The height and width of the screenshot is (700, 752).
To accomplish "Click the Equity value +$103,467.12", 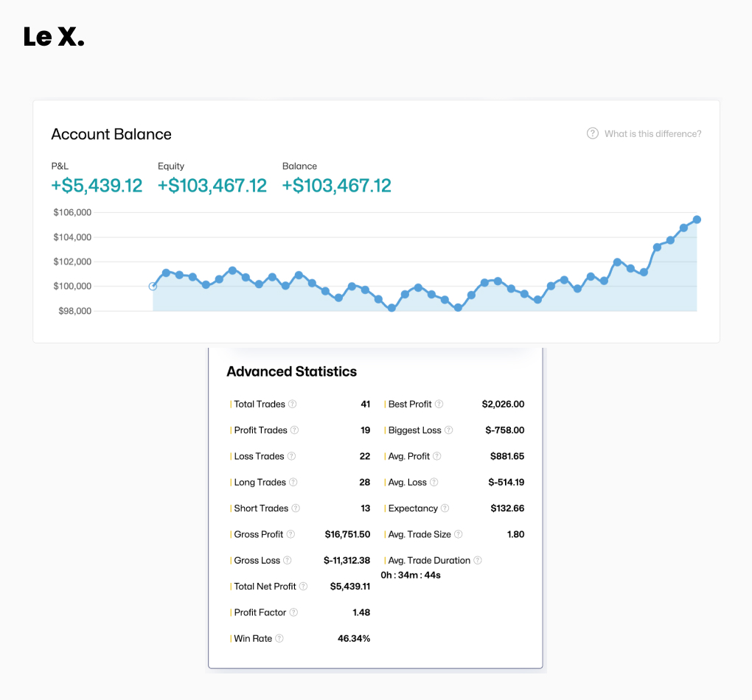I will click(x=212, y=186).
